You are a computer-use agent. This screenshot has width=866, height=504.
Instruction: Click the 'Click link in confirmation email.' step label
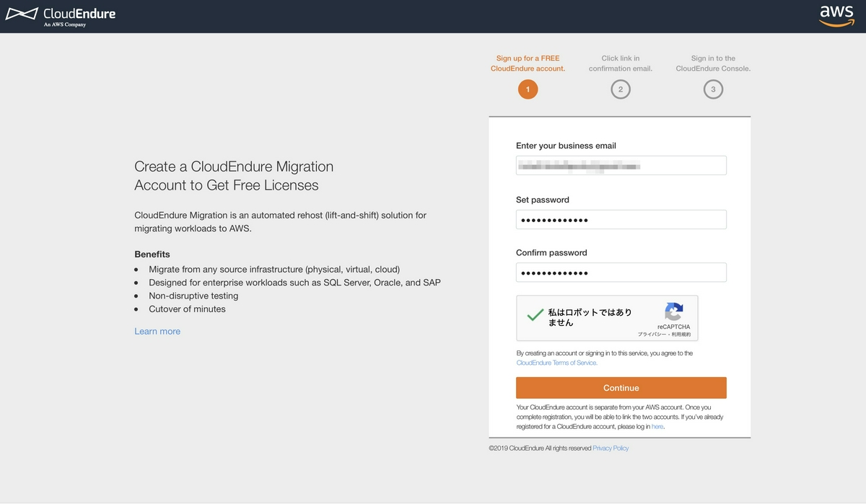(620, 63)
